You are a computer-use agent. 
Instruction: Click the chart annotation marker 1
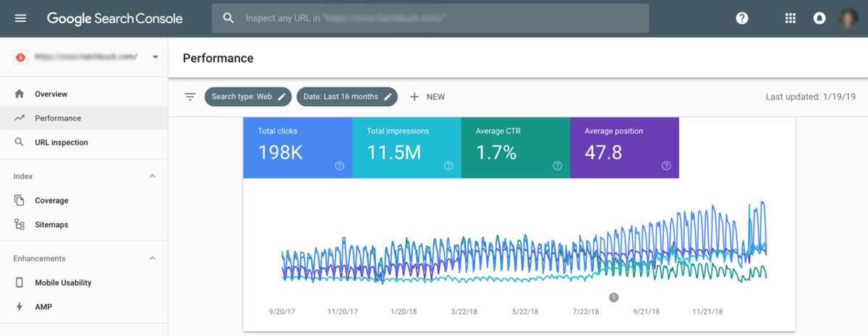(x=613, y=297)
